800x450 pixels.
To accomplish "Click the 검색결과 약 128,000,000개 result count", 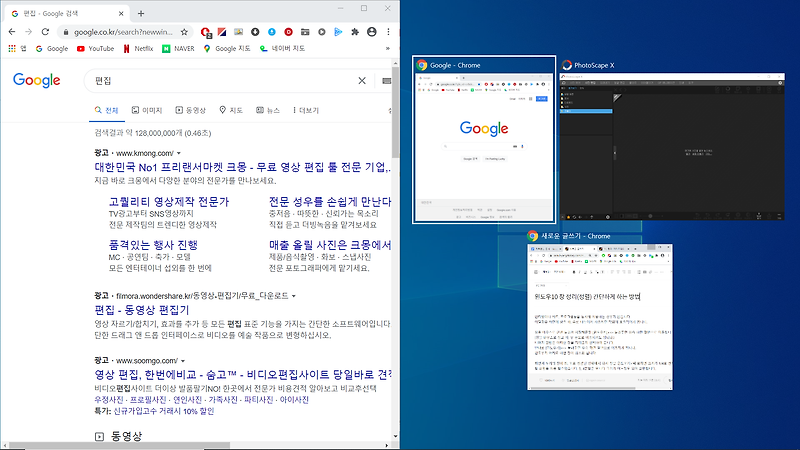I will pos(153,133).
